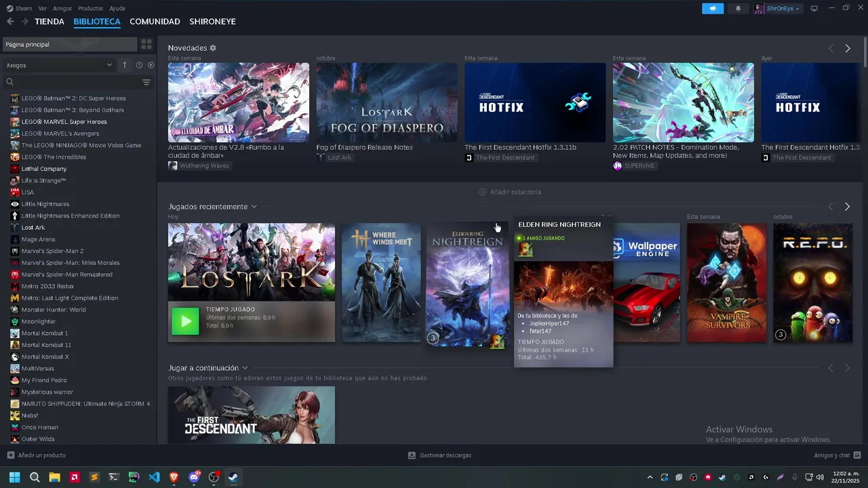Open Discord from the taskbar
Screen dimensions: 868x488
pyautogui.click(x=194, y=477)
